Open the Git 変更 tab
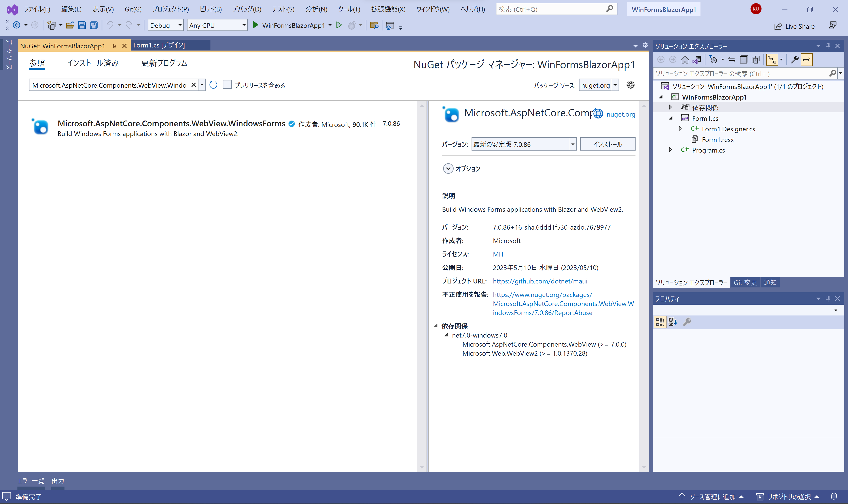The height and width of the screenshot is (504, 848). 745,283
